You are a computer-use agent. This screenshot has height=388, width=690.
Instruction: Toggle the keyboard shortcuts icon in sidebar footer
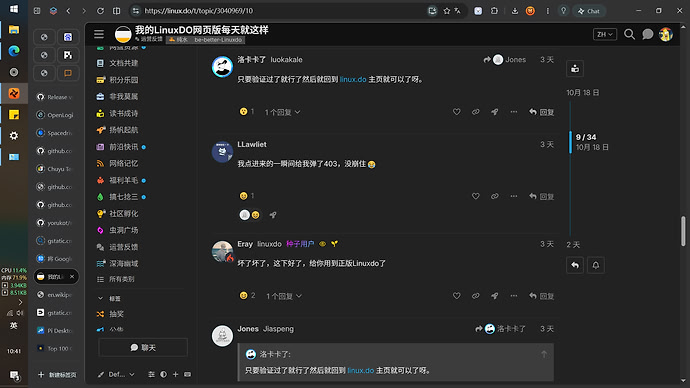187,374
